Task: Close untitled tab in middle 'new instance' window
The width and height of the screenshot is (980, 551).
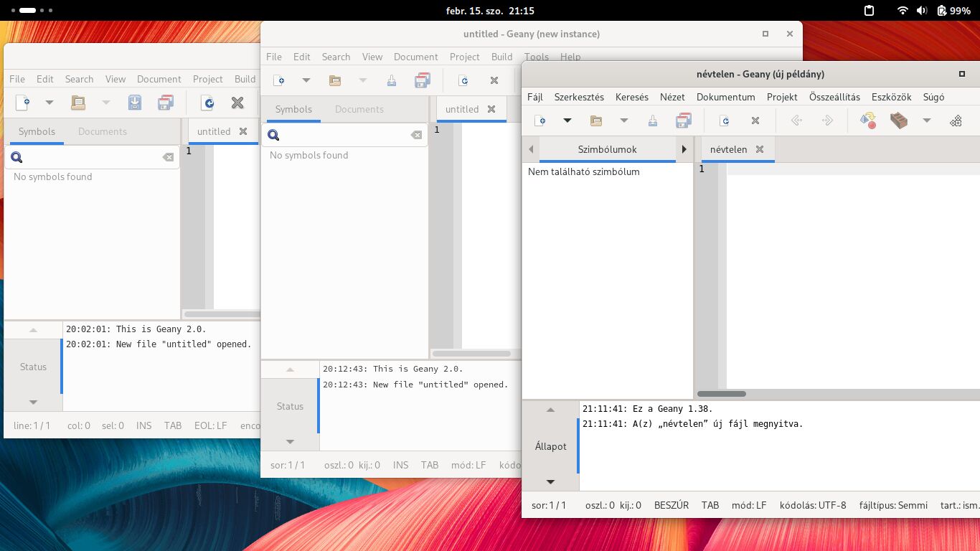Action: tap(491, 109)
